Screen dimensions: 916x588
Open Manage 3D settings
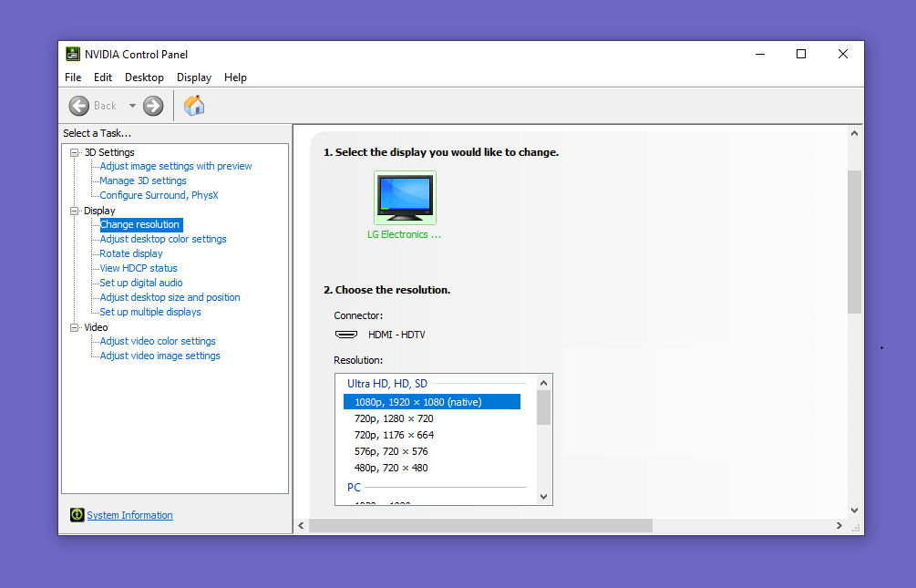(143, 181)
